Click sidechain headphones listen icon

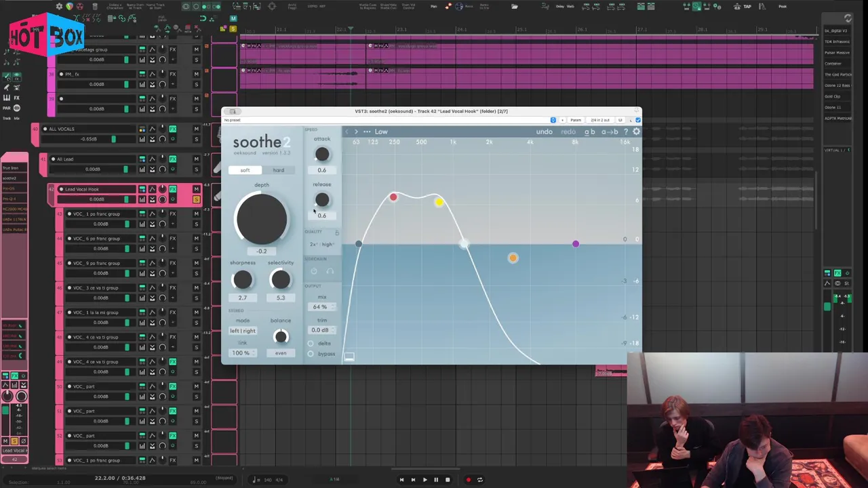click(330, 271)
